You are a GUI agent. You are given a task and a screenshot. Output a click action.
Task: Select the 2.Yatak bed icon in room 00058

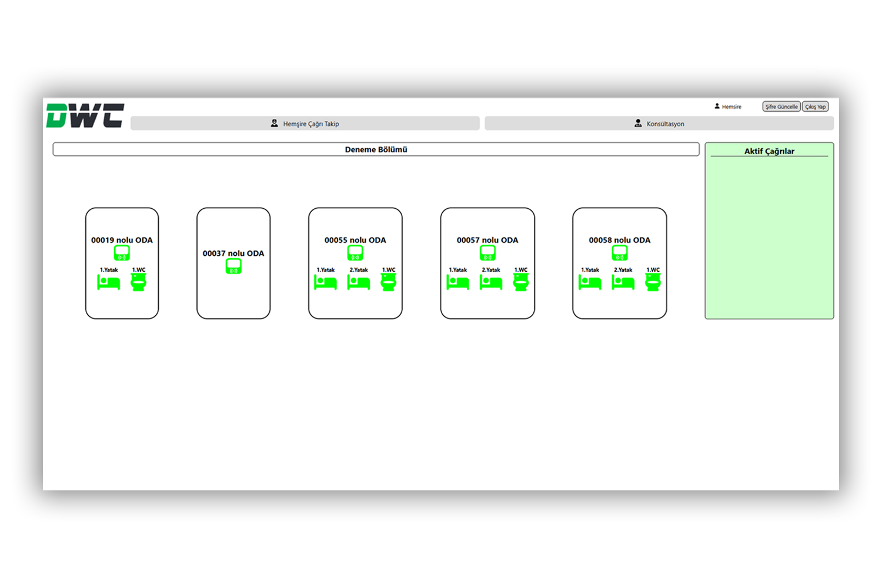pos(623,283)
